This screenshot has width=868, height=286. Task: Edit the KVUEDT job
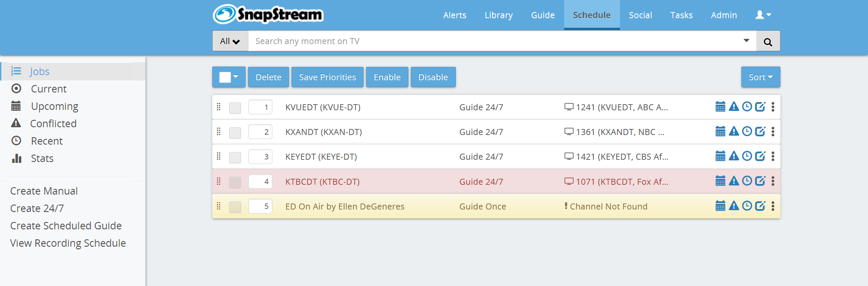(760, 107)
